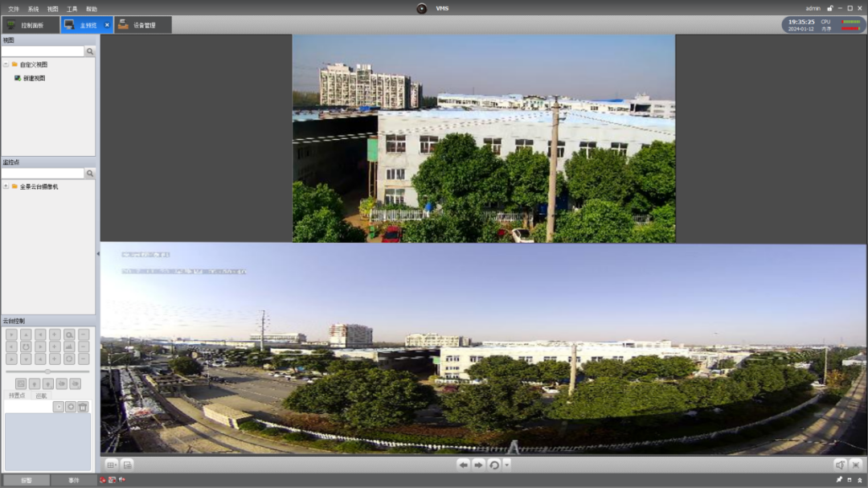Enter full screen preview mode
Image resolution: width=868 pixels, height=488 pixels.
click(x=856, y=465)
